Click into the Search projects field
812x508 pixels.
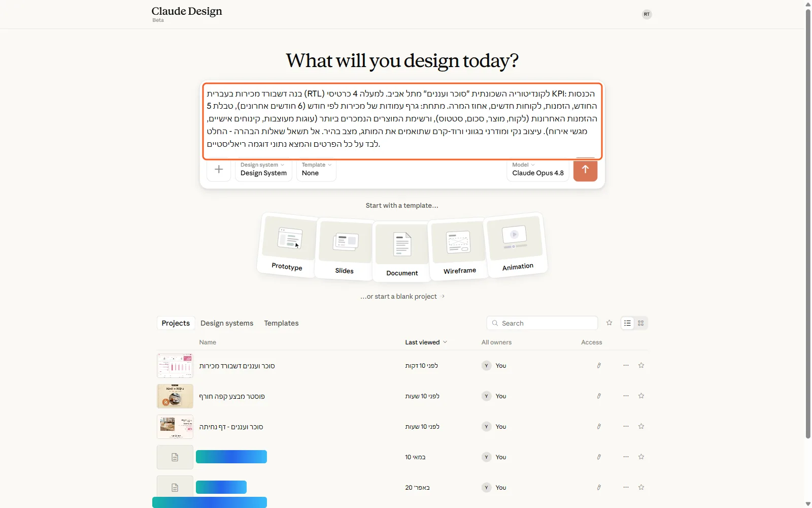tap(542, 323)
